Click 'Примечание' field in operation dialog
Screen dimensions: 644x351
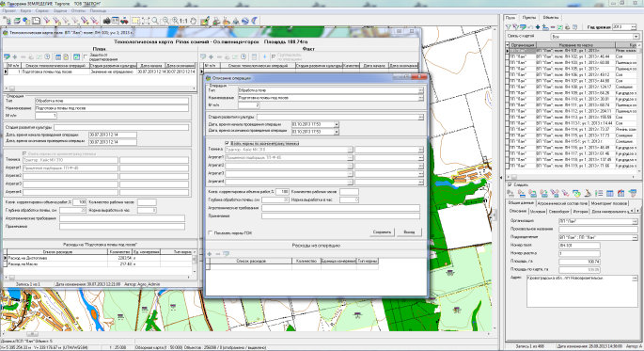coord(340,215)
